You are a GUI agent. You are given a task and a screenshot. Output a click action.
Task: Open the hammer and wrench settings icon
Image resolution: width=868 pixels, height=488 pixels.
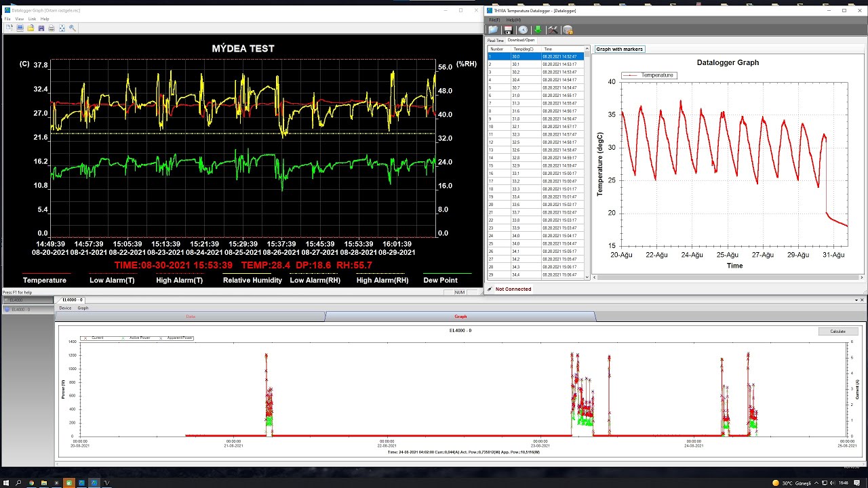pos(553,30)
